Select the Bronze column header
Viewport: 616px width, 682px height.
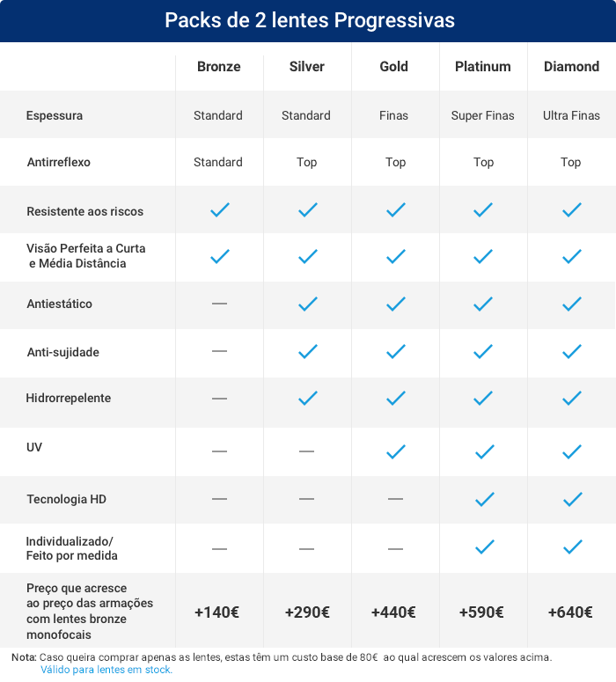(219, 67)
